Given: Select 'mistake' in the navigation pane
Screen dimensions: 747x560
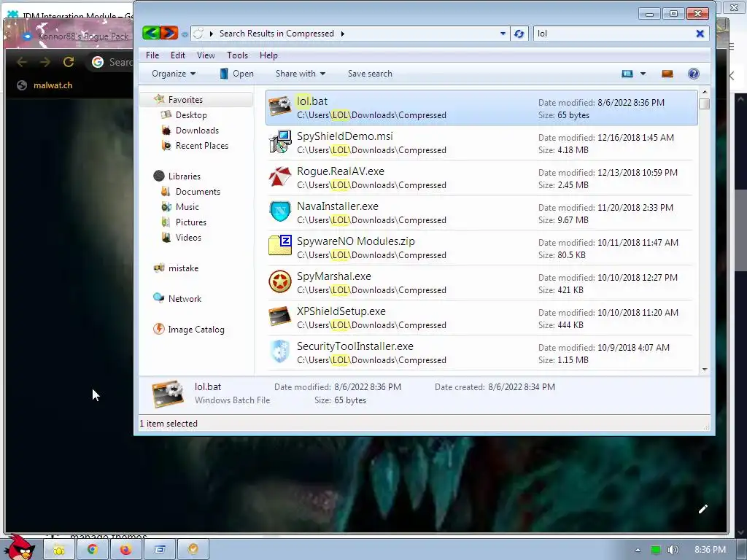Looking at the screenshot, I should point(183,268).
